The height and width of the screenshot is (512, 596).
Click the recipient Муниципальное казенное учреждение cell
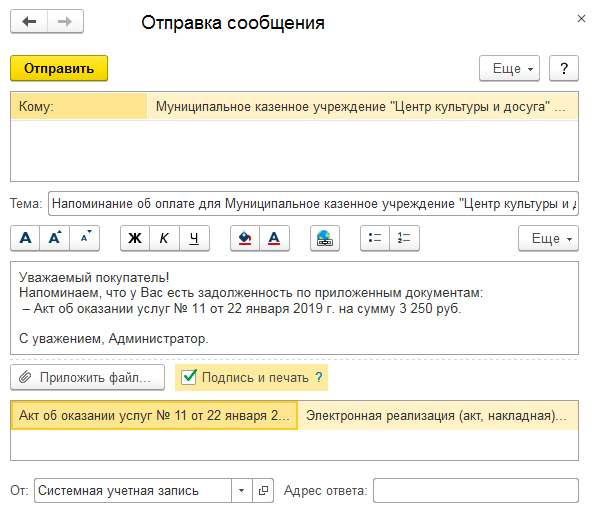coord(363,106)
